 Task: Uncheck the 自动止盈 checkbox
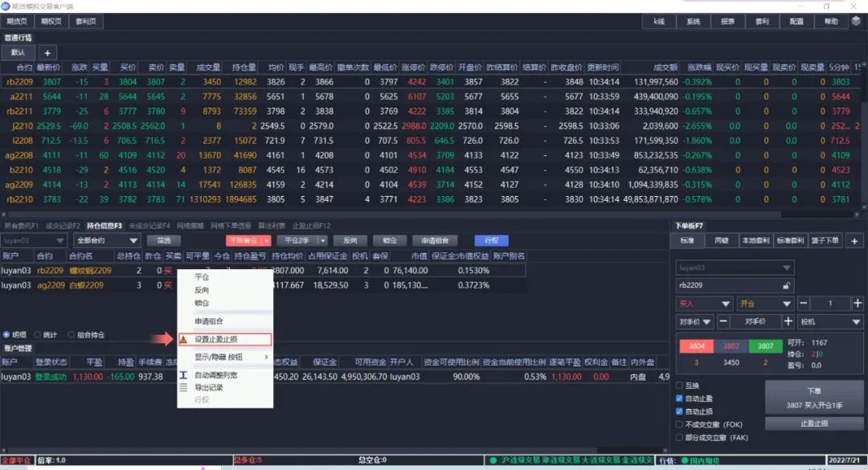(x=678, y=397)
